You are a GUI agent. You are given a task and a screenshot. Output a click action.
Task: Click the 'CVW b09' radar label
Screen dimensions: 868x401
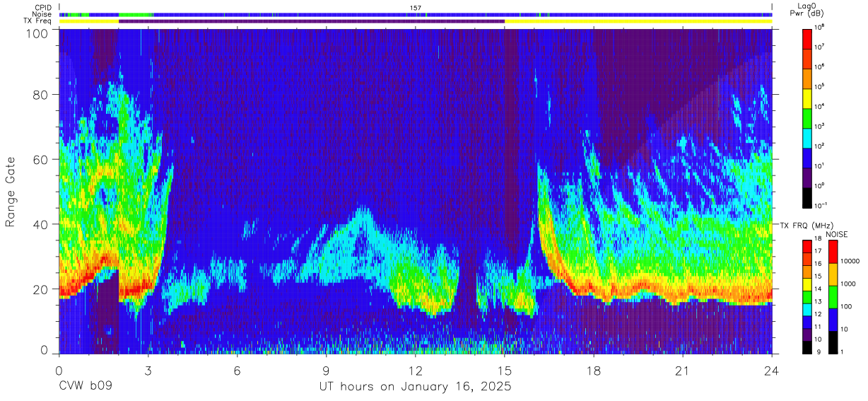(86, 387)
